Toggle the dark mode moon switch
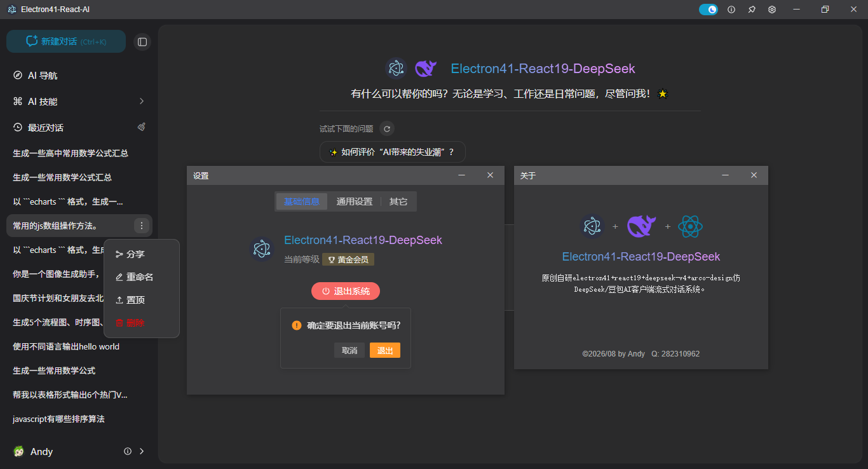Viewport: 868px width, 469px height. point(709,10)
